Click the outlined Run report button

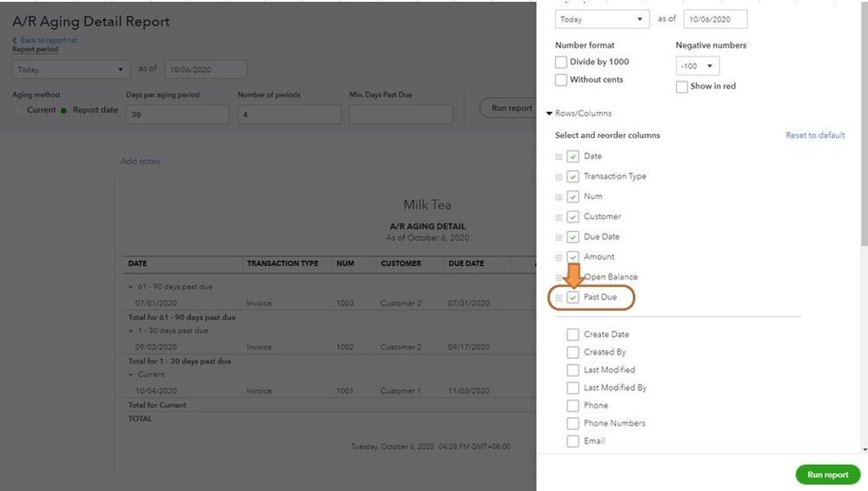point(507,108)
